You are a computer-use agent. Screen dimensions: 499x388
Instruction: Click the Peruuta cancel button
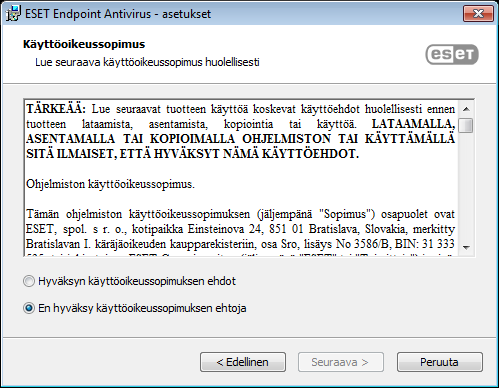click(x=440, y=362)
